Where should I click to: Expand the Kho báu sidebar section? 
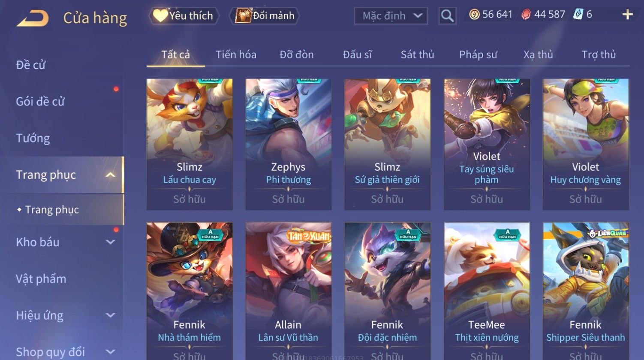click(110, 242)
